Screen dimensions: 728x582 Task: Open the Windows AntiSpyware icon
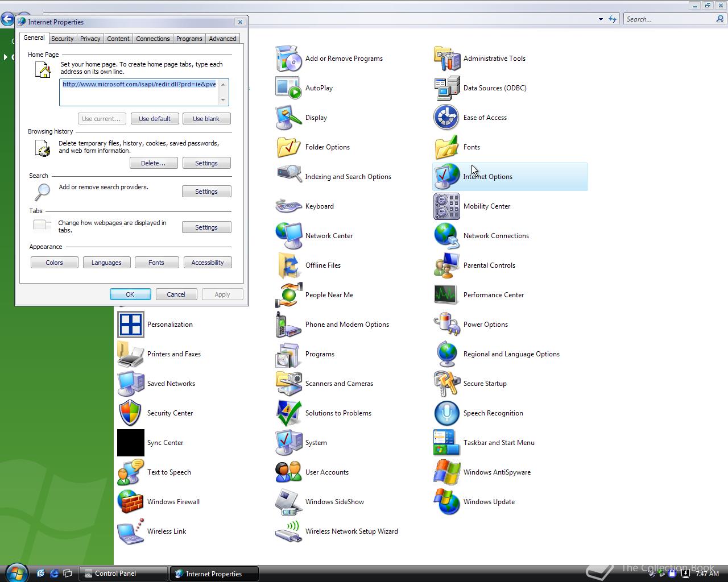coord(446,472)
